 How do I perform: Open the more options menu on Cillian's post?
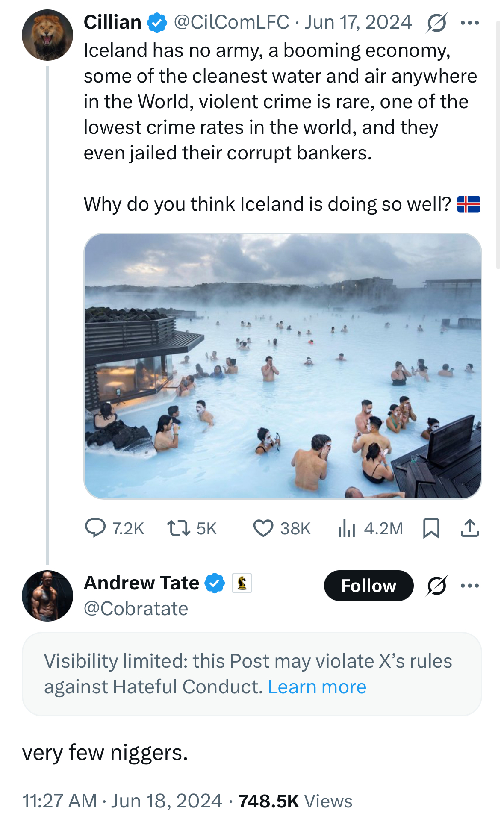pyautogui.click(x=470, y=23)
